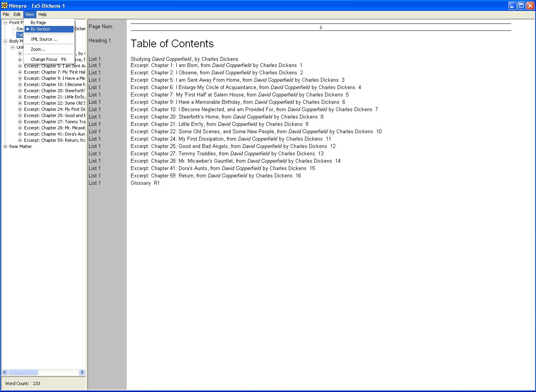
Task: Click 'Chapter 41: Dora's Aunts' content entry
Action: coord(223,168)
